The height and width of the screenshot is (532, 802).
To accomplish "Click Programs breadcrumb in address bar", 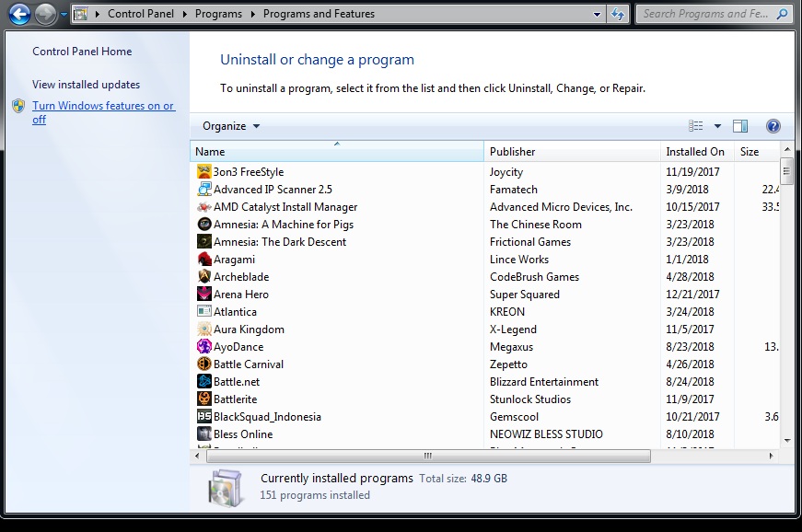I will pyautogui.click(x=218, y=14).
